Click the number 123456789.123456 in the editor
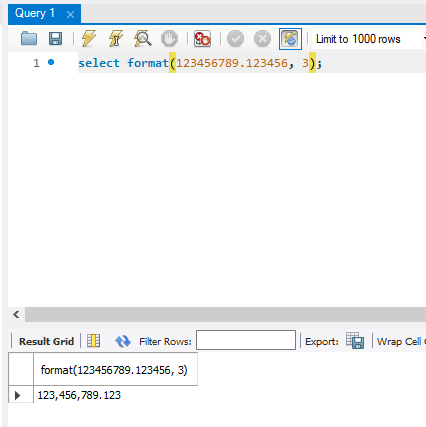 [232, 63]
